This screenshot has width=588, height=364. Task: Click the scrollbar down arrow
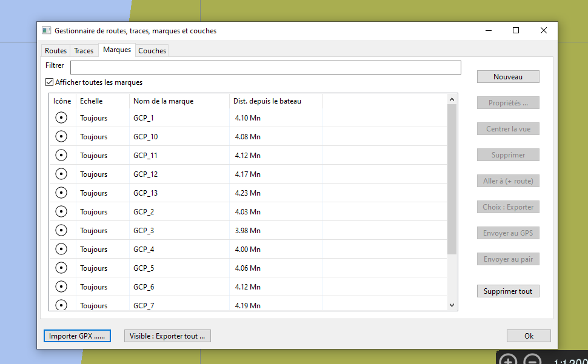tap(452, 305)
